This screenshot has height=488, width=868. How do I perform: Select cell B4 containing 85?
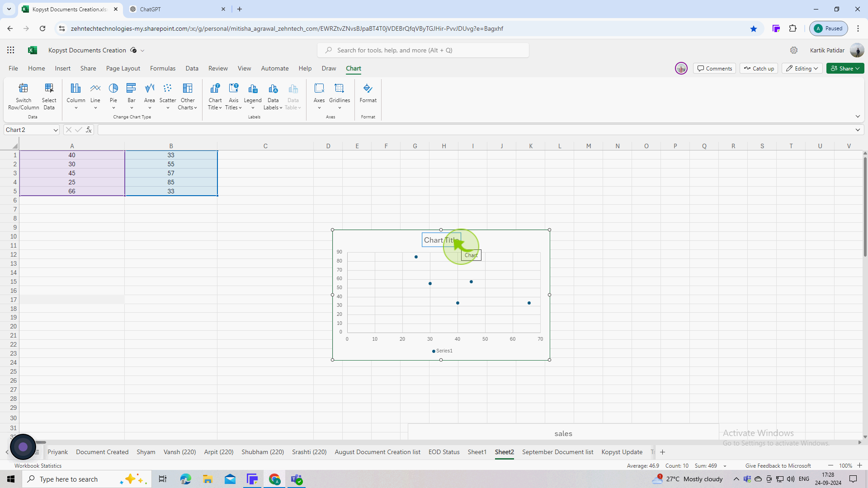pyautogui.click(x=171, y=182)
